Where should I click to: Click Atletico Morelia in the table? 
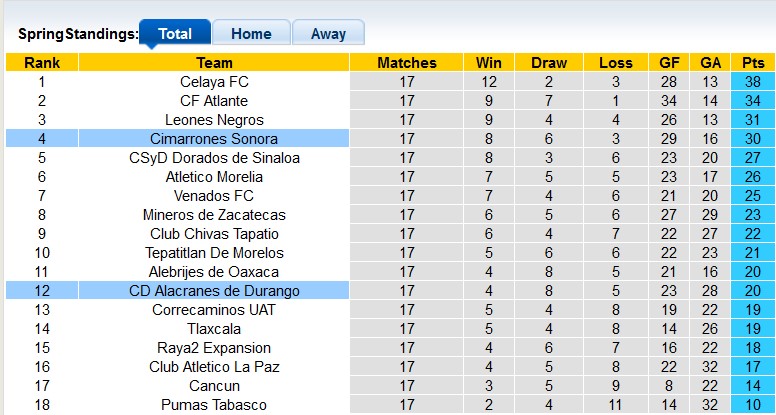click(x=214, y=177)
